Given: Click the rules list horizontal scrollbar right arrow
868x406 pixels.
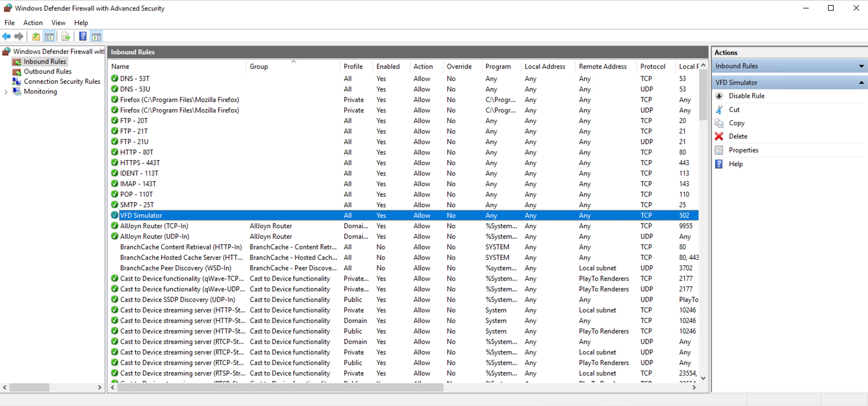Looking at the screenshot, I should 694,388.
